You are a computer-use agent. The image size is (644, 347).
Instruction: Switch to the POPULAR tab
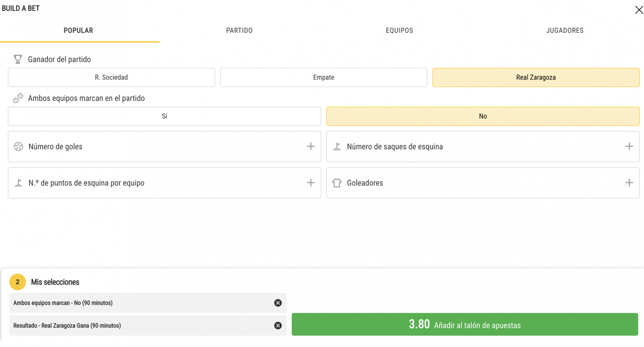click(78, 31)
